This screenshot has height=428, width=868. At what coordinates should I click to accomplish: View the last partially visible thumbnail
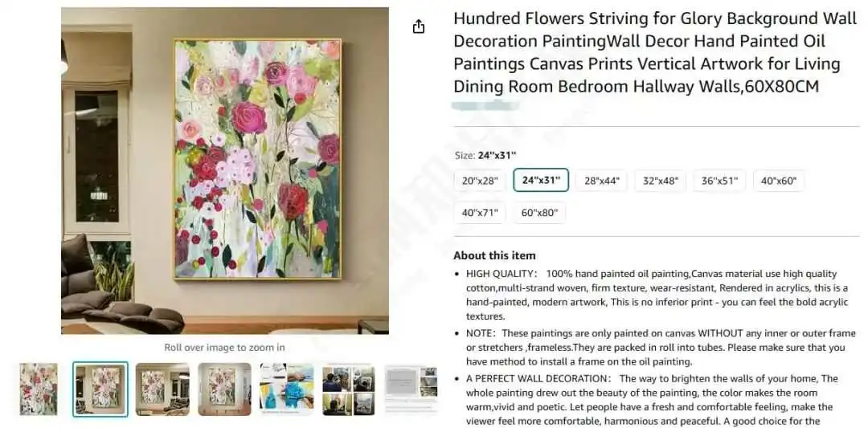coord(411,389)
